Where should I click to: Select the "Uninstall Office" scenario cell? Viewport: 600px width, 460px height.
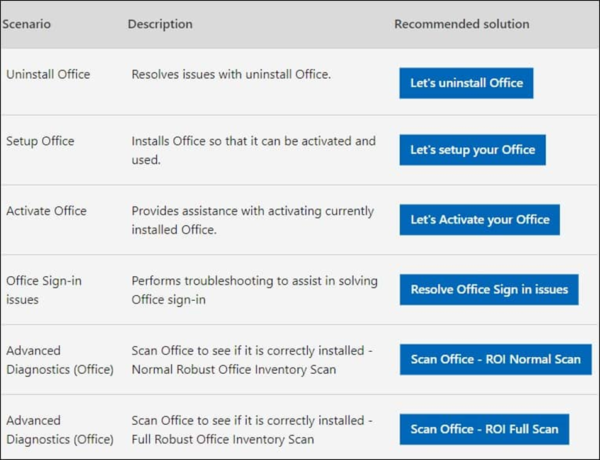pyautogui.click(x=48, y=75)
